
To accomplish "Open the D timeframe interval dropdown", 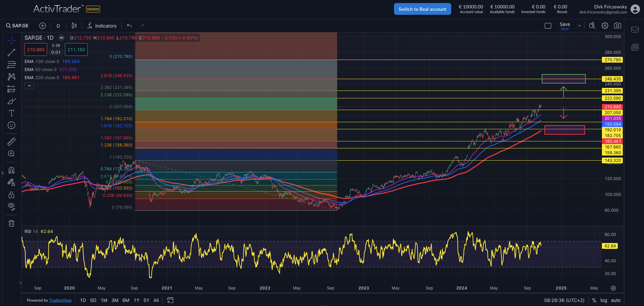I will [58, 26].
